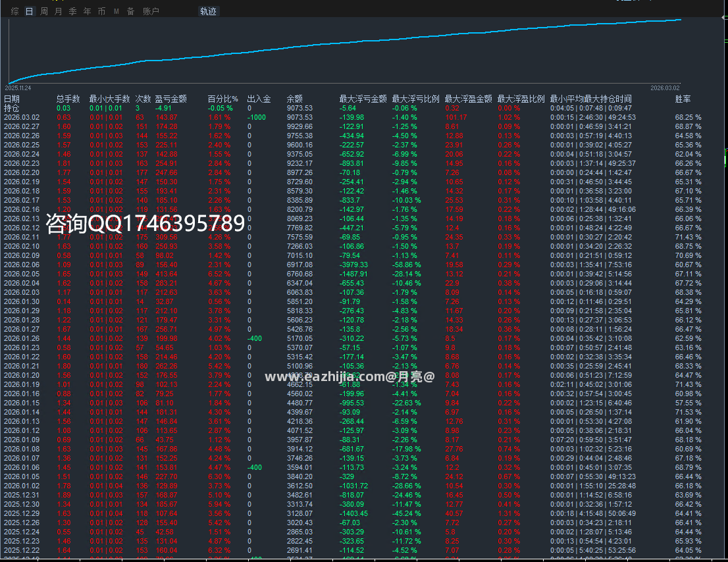Click holding time 0:07:20 | 0:59:50 | 3:51:47

point(591,440)
